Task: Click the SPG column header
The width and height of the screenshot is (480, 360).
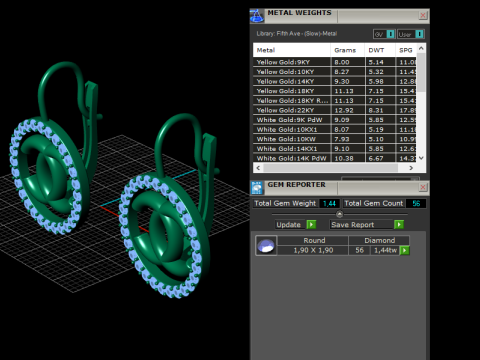Action: 406,50
